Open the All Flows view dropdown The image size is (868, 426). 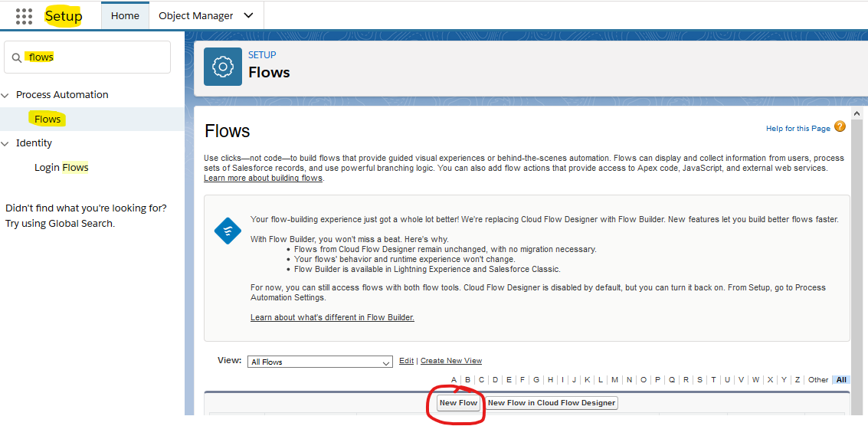pos(320,362)
